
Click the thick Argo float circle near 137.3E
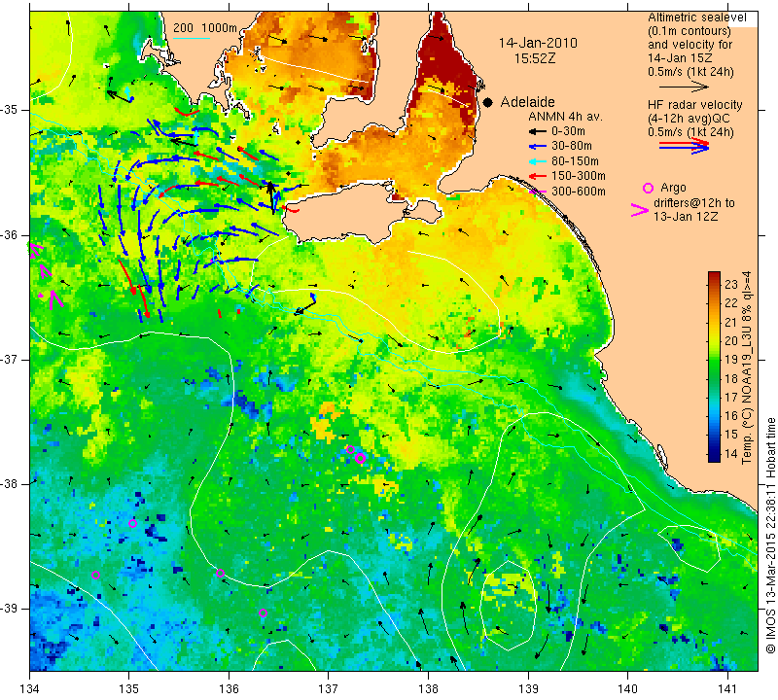[360, 458]
